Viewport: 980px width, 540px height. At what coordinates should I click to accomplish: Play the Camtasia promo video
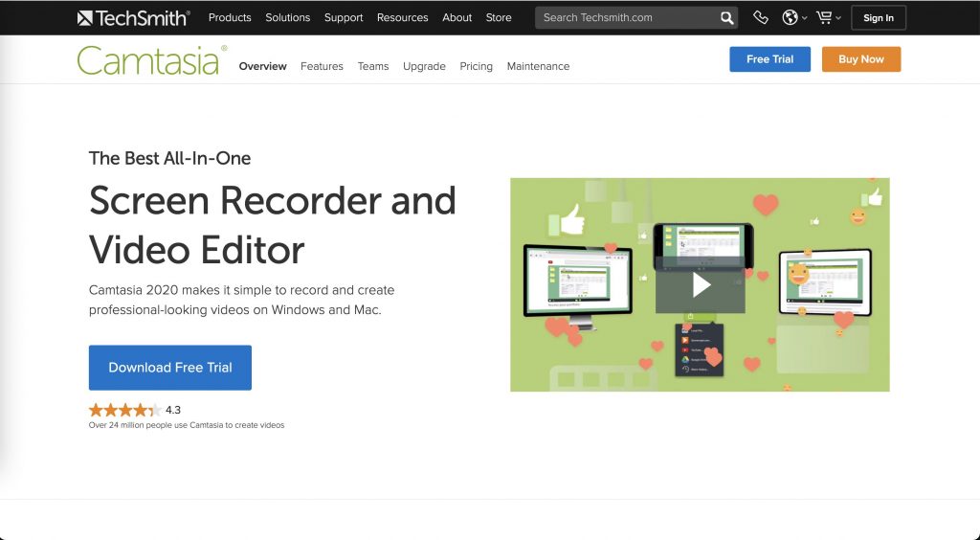(x=700, y=285)
